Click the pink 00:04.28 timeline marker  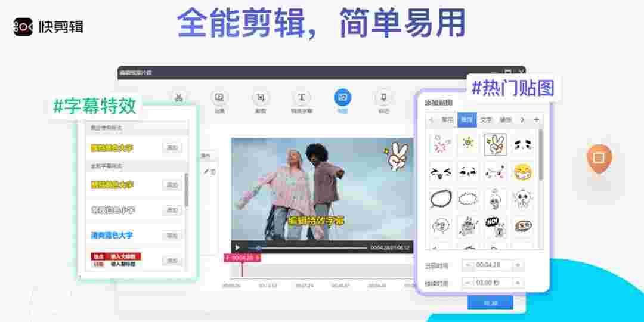(x=242, y=258)
